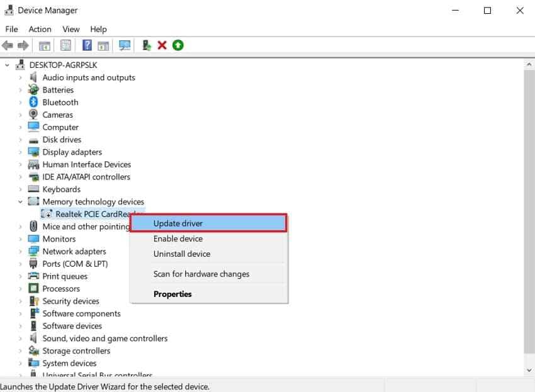Open the Action menu

tap(40, 30)
